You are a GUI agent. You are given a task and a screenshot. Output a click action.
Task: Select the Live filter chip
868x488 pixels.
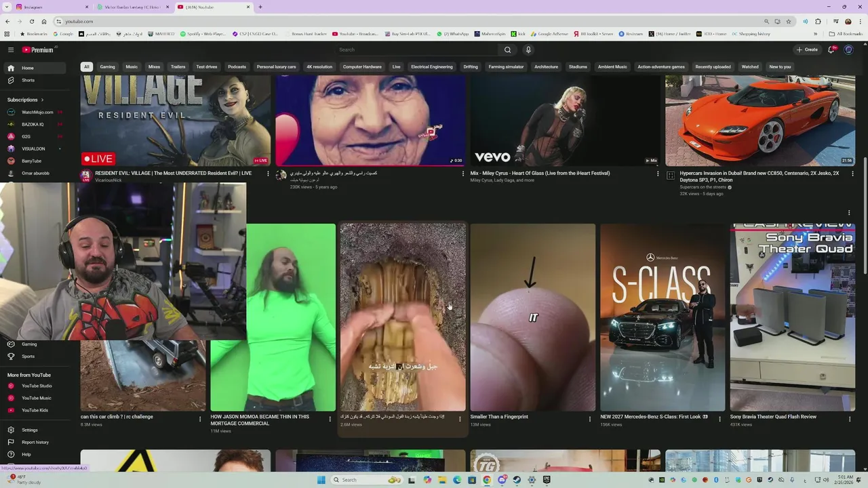pos(396,66)
